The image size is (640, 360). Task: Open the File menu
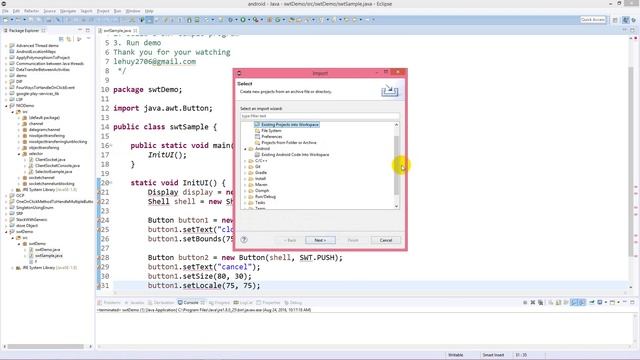(5, 11)
